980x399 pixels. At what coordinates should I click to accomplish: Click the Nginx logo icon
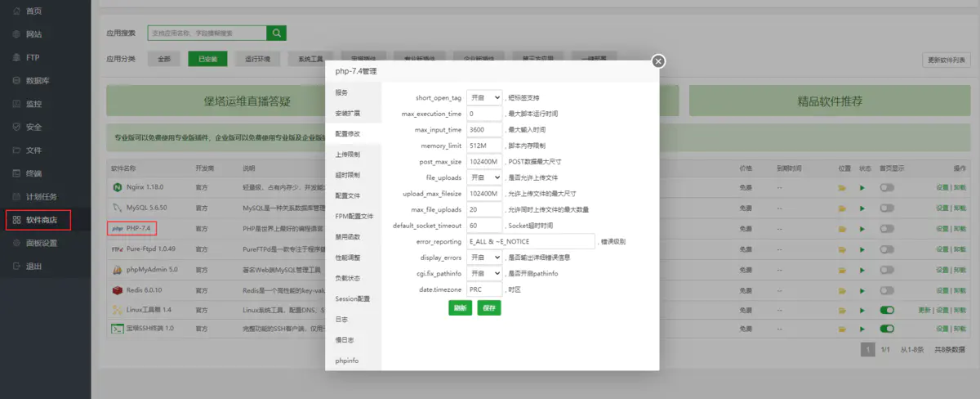click(117, 188)
